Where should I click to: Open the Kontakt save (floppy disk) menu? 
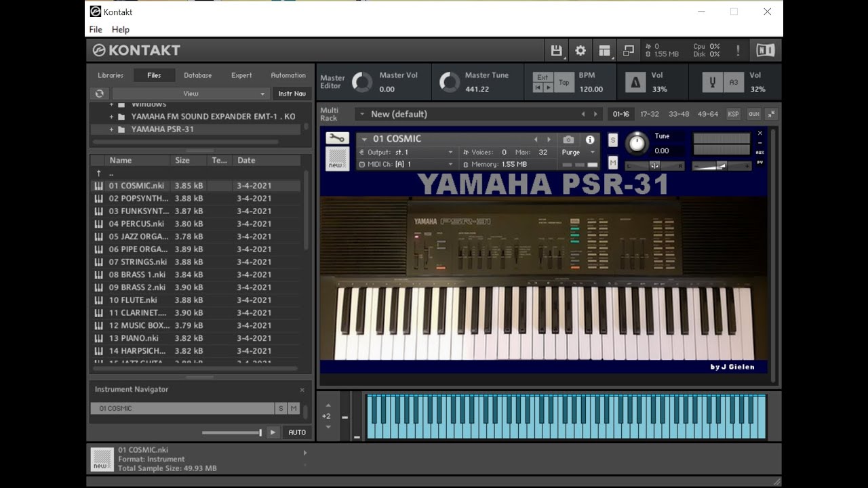tap(557, 50)
